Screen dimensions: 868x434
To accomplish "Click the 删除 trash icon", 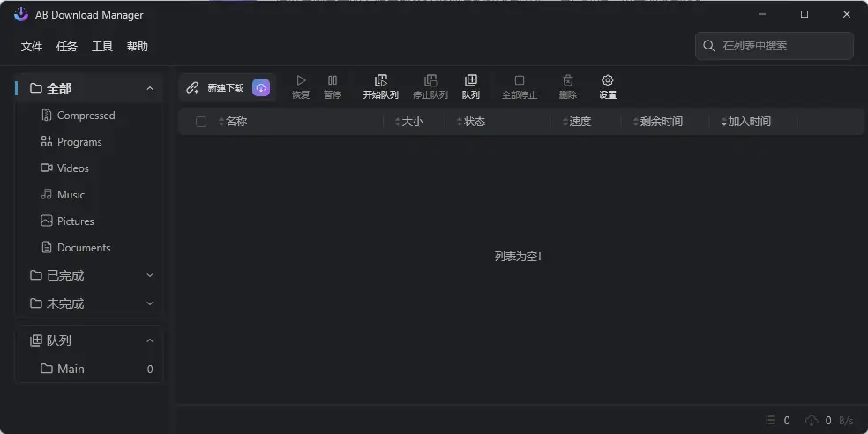I will 568,81.
